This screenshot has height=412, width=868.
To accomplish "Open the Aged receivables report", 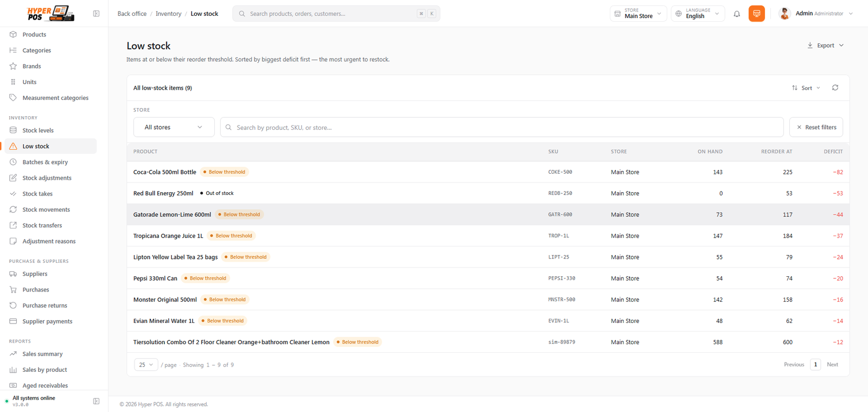I will (x=45, y=385).
